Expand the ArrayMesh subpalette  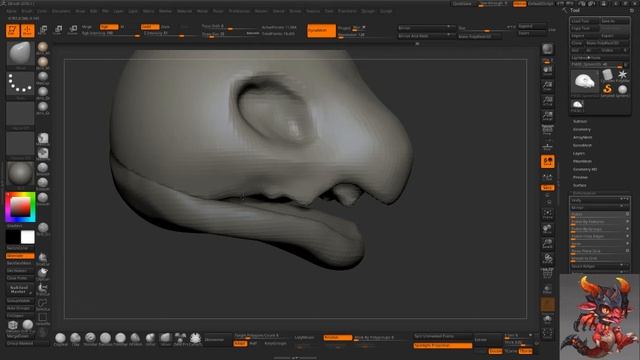582,138
